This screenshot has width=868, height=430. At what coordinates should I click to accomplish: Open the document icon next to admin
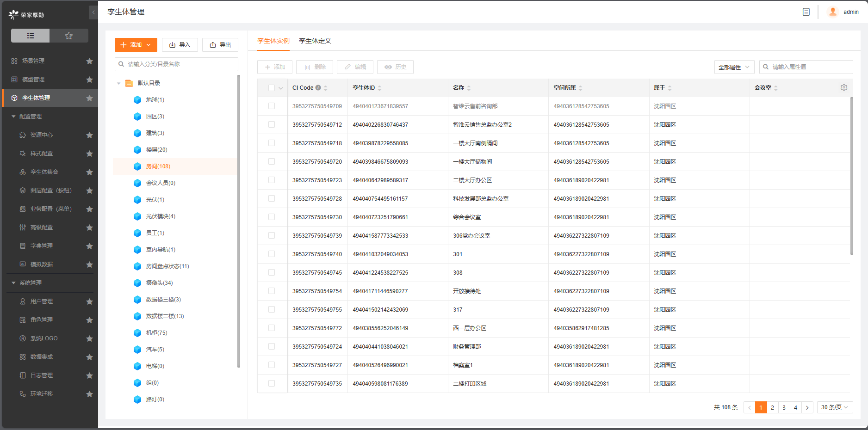[806, 12]
